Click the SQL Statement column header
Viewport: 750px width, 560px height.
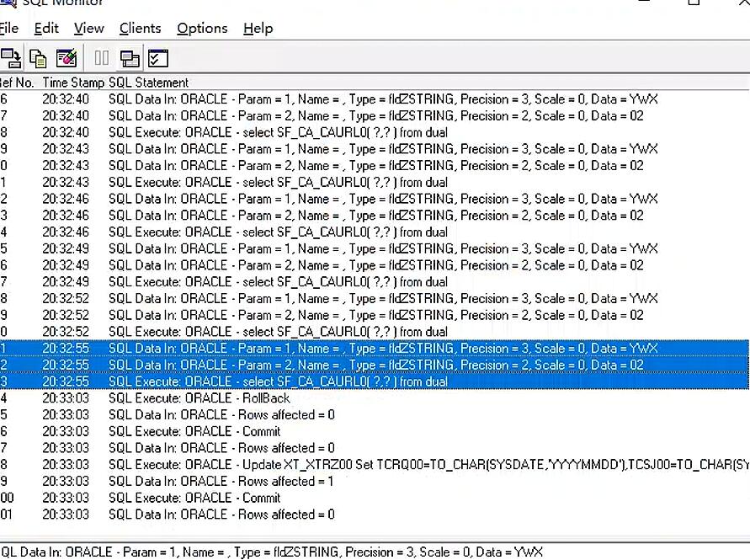tap(149, 83)
